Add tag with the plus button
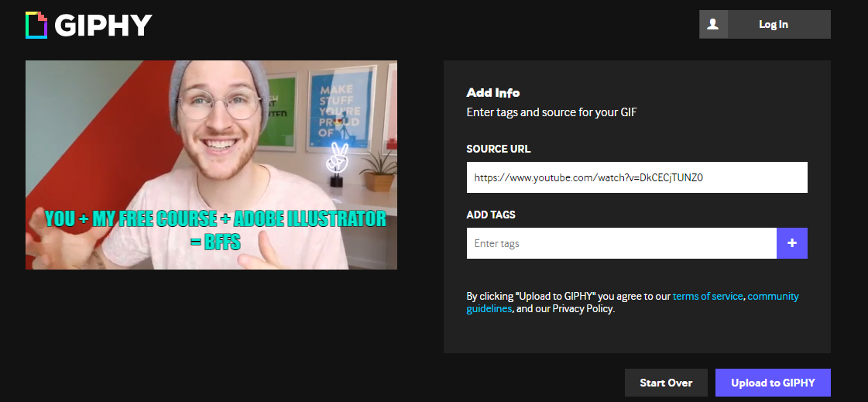The width and height of the screenshot is (868, 402). coord(791,243)
